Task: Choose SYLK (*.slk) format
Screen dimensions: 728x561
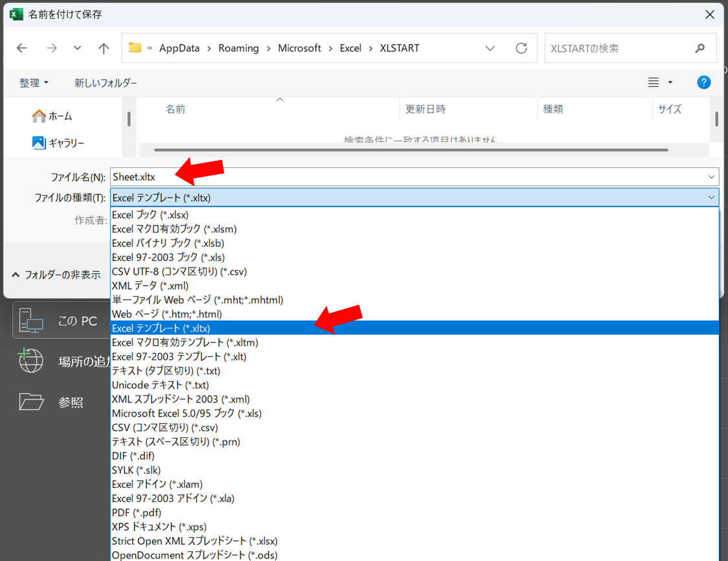Action: click(x=414, y=470)
